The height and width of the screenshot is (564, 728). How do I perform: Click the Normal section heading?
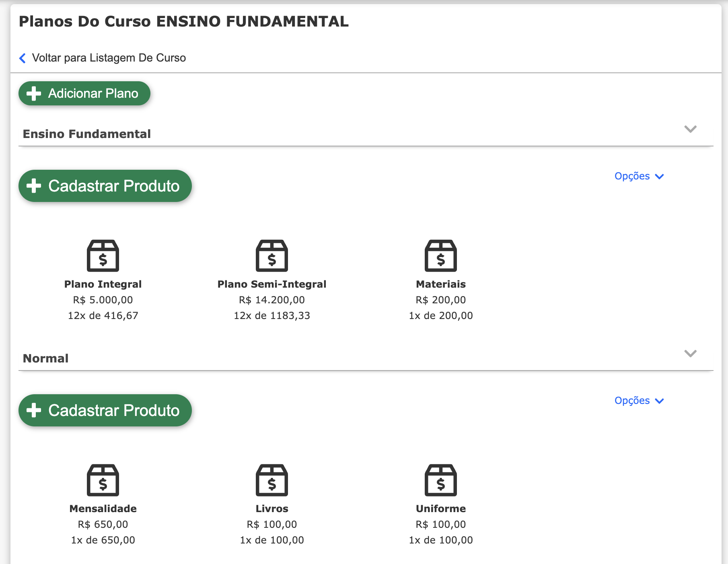click(46, 358)
